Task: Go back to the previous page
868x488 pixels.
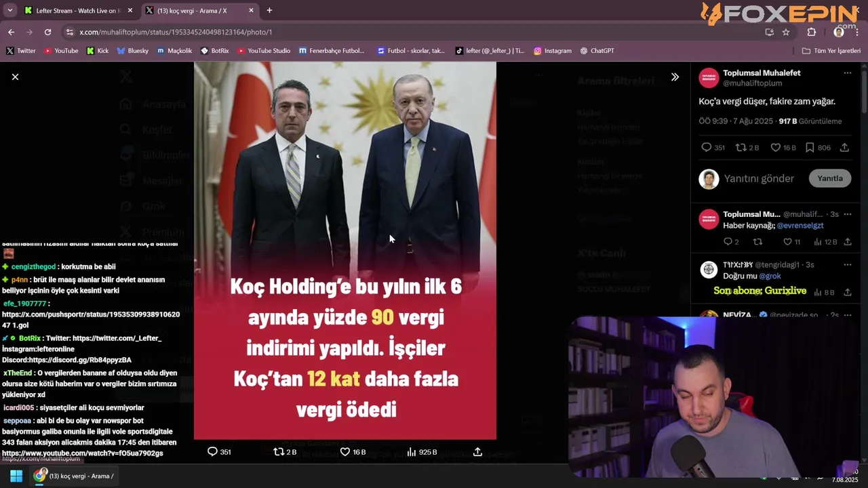Action: point(11,32)
